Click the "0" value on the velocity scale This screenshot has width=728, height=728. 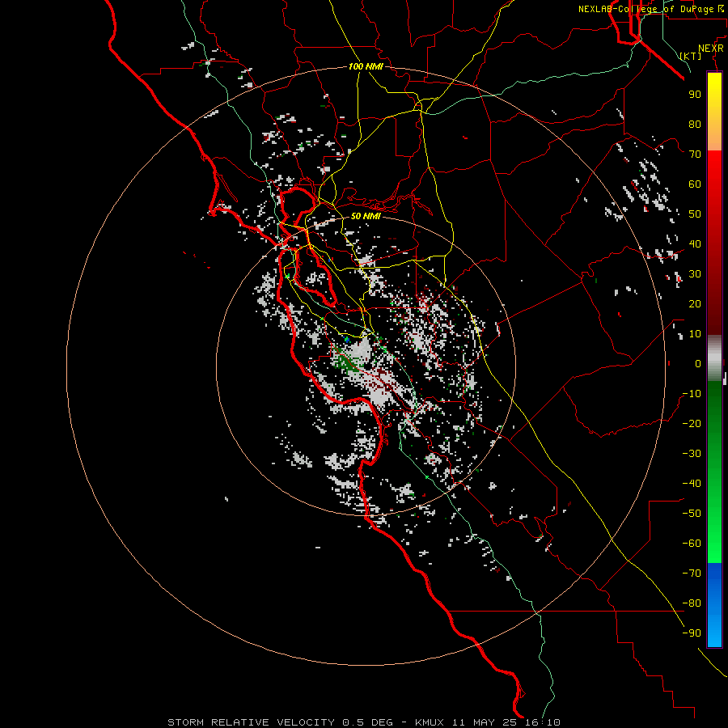[698, 363]
